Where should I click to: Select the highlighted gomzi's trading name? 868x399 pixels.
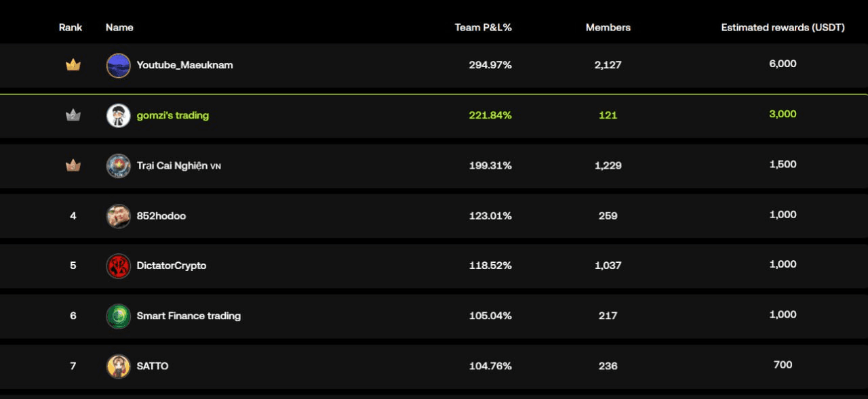coord(172,115)
